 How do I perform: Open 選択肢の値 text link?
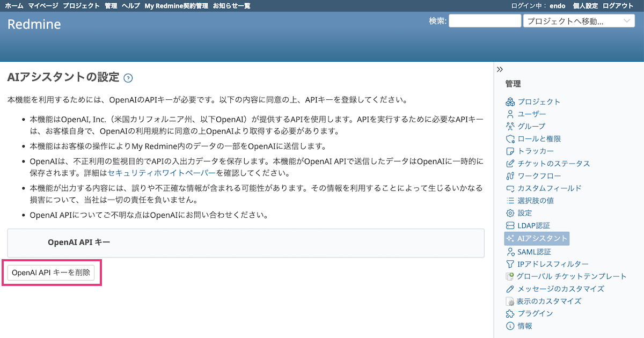point(536,201)
